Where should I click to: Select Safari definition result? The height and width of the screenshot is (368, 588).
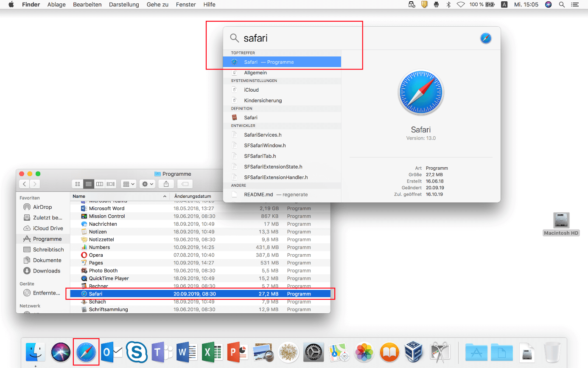point(282,118)
